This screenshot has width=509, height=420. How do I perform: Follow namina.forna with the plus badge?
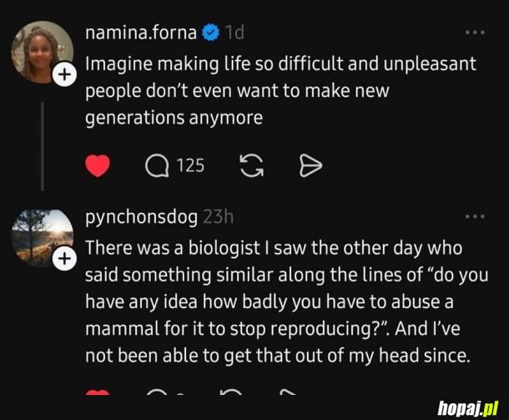[x=64, y=74]
